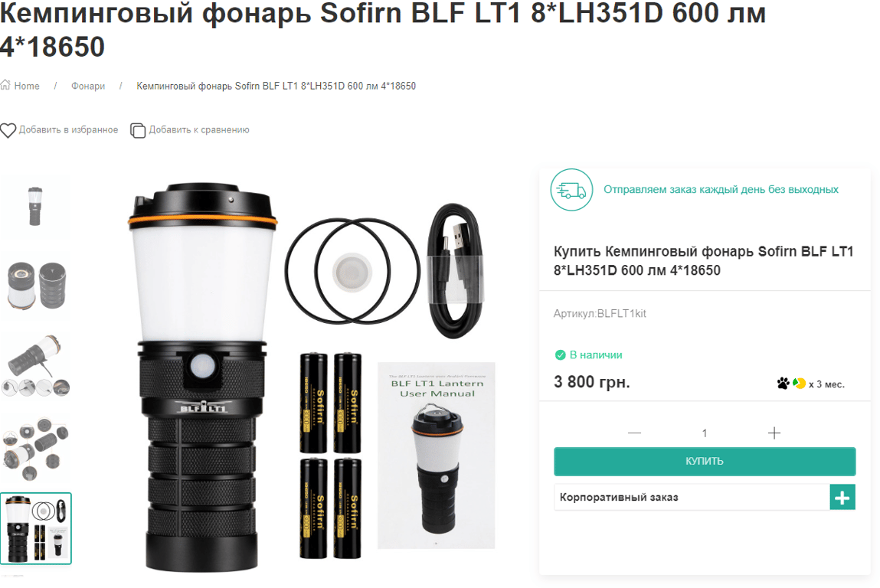Viewport: 880px width, 588px height.
Task: Click the green КУПИТЬ button
Action: coord(705,461)
